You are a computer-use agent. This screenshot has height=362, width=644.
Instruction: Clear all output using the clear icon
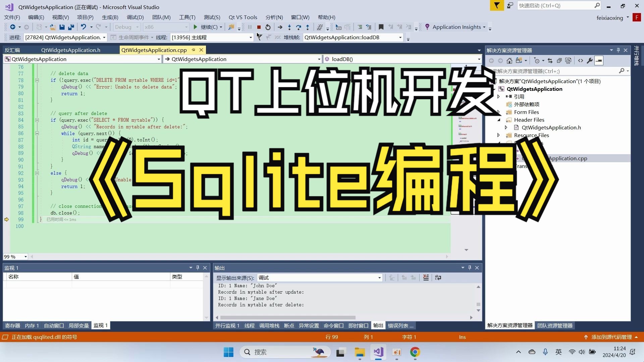[426, 278]
